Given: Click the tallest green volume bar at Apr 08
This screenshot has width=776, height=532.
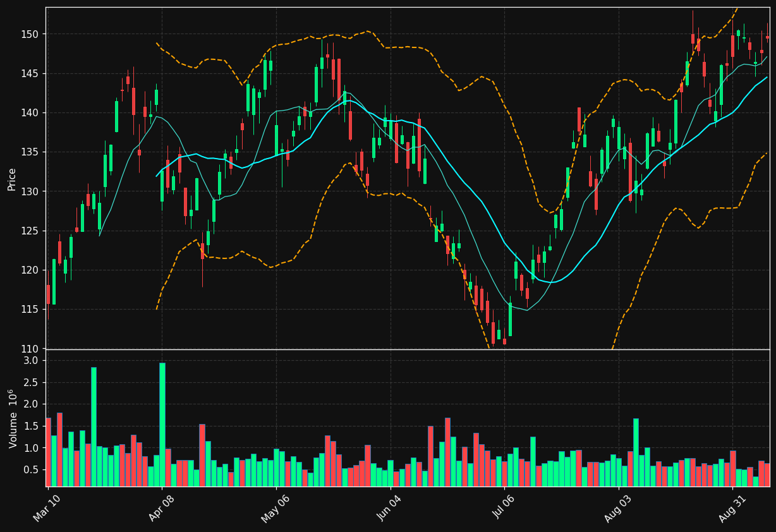Looking at the screenshot, I should tap(162, 425).
